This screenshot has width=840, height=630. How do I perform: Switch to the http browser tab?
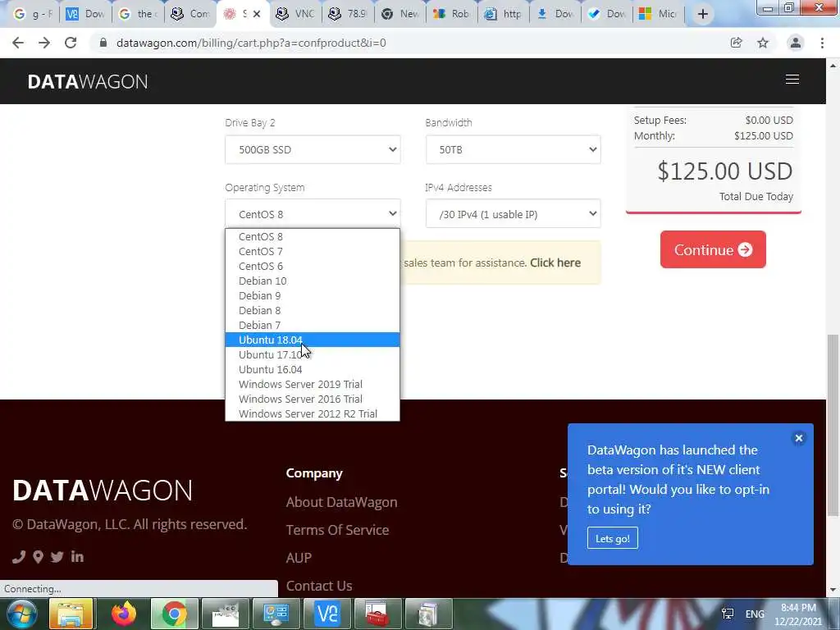click(x=503, y=14)
